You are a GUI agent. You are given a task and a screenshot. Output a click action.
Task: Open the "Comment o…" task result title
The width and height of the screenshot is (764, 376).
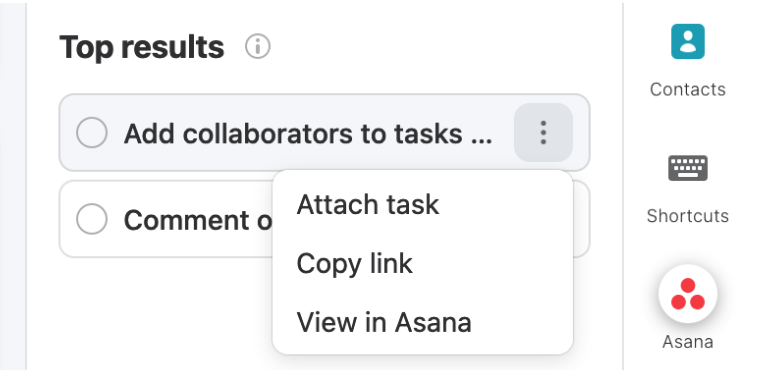pos(198,220)
